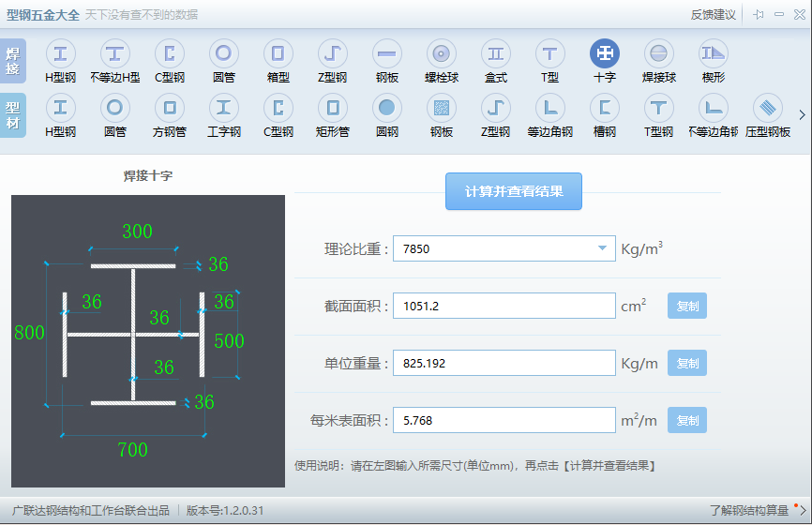Select 螺栓球 bolt ball icon
812x525 pixels.
(442, 53)
